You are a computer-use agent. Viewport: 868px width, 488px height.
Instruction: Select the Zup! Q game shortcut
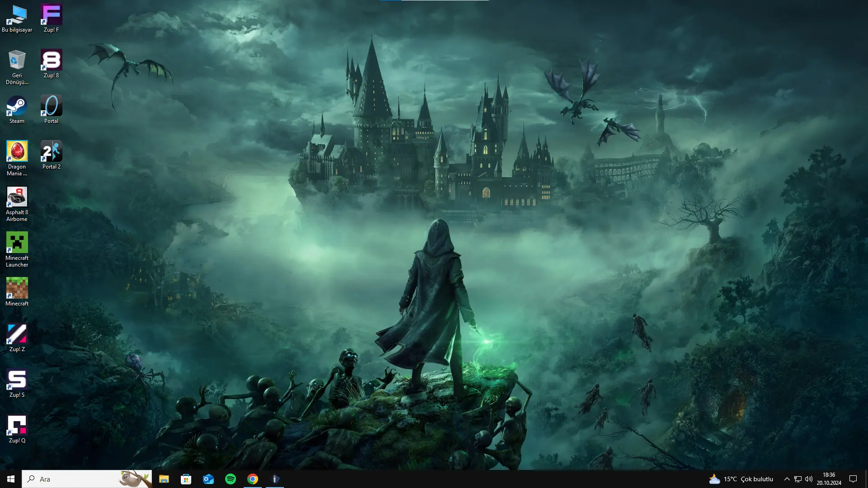click(x=17, y=429)
